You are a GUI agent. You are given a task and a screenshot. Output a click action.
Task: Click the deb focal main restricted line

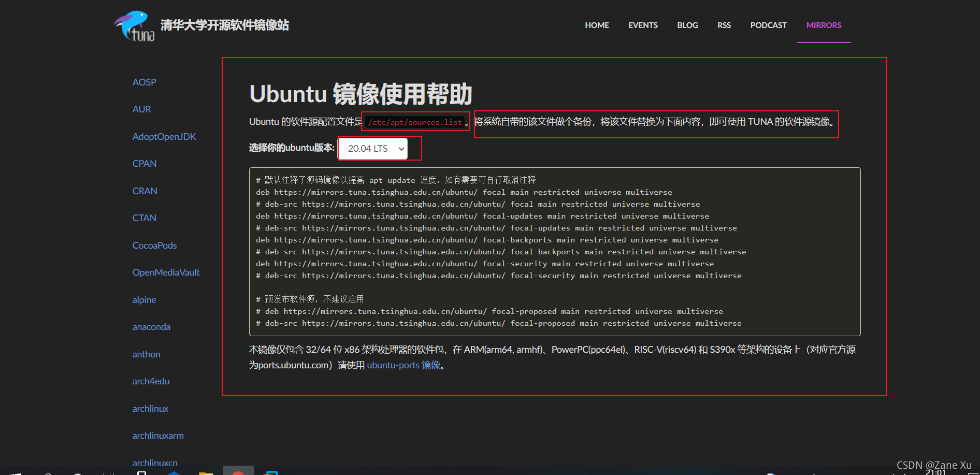coord(464,192)
